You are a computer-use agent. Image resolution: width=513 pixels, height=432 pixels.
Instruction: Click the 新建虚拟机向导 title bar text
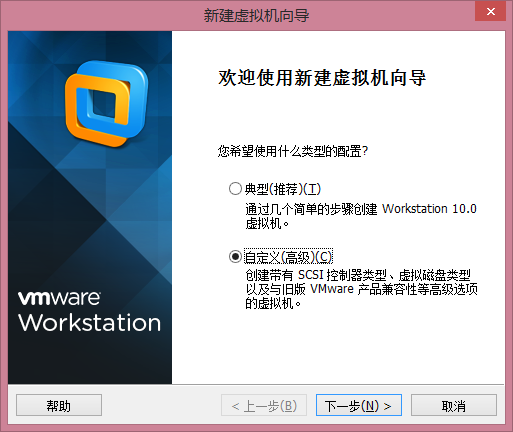coord(256,15)
